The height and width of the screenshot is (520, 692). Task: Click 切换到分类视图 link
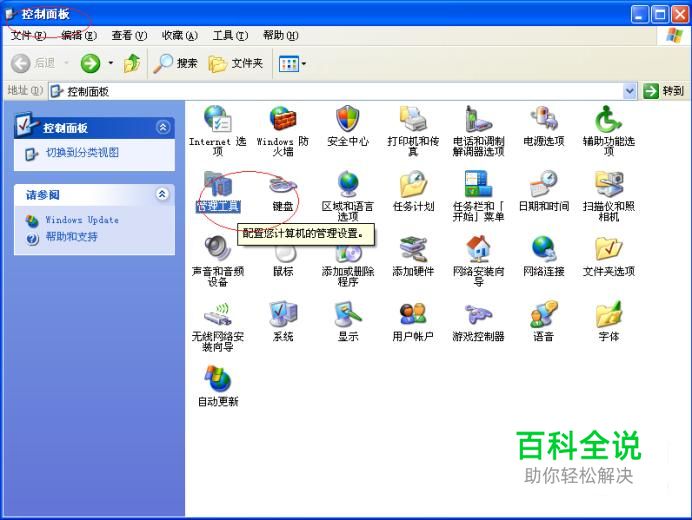point(82,153)
